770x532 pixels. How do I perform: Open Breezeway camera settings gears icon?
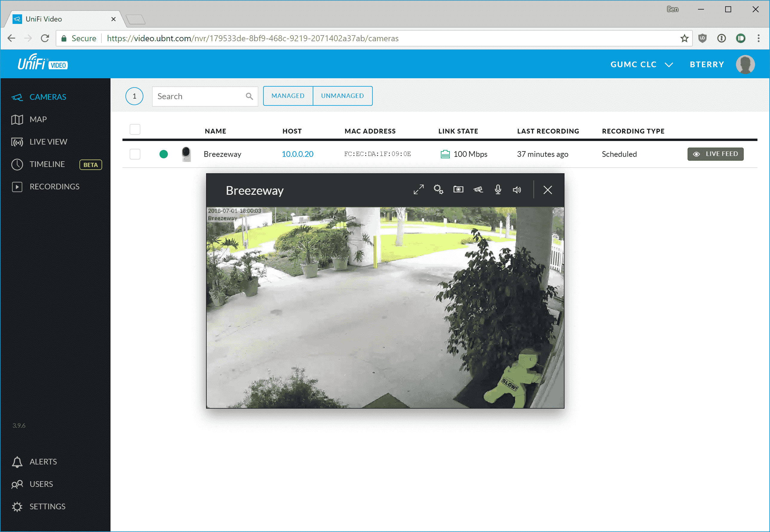tap(438, 190)
